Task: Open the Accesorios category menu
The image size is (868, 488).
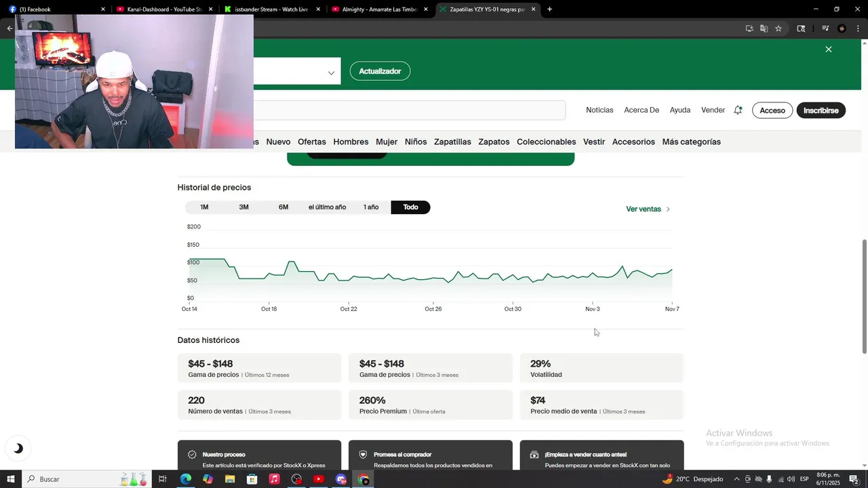Action: [x=633, y=142]
